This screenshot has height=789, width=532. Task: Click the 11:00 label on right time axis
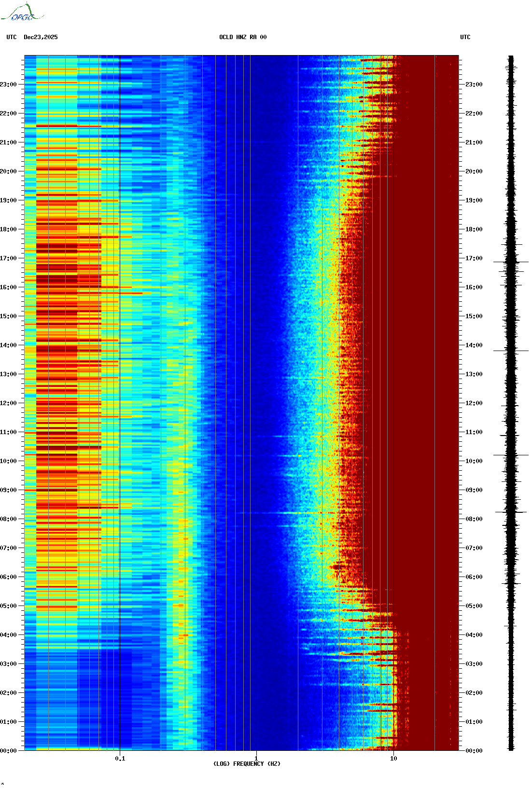pos(474,432)
